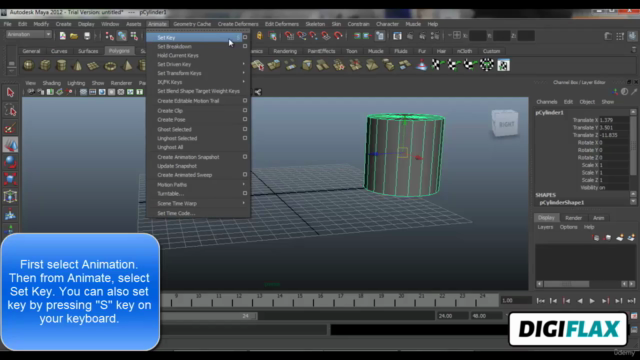Activate the Rotate tool sphere icon
This screenshot has height=360, width=640.
(10, 162)
